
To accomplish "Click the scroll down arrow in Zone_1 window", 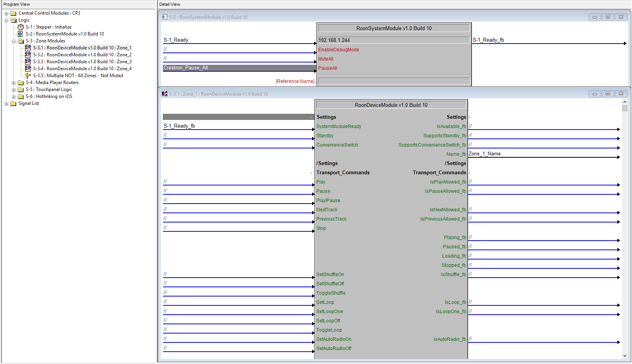I will [625, 356].
